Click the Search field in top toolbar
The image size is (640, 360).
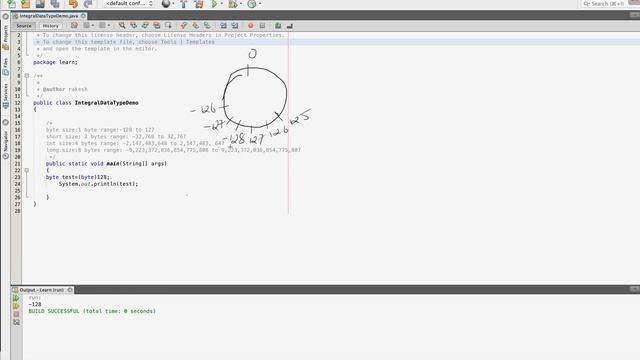(606, 4)
